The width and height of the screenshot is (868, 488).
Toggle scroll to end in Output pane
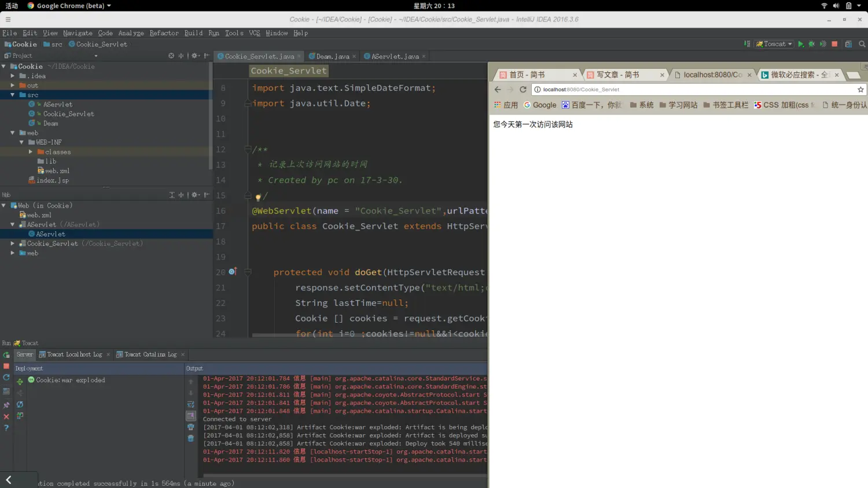click(190, 416)
